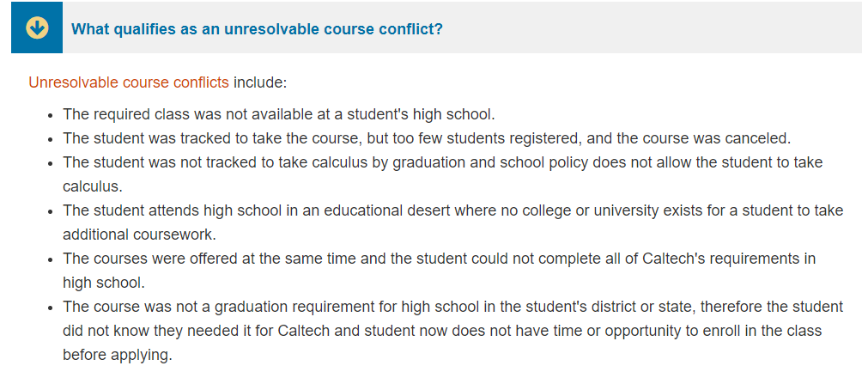868x384 pixels.
Task: Click the words before applying
Action: [x=118, y=355]
